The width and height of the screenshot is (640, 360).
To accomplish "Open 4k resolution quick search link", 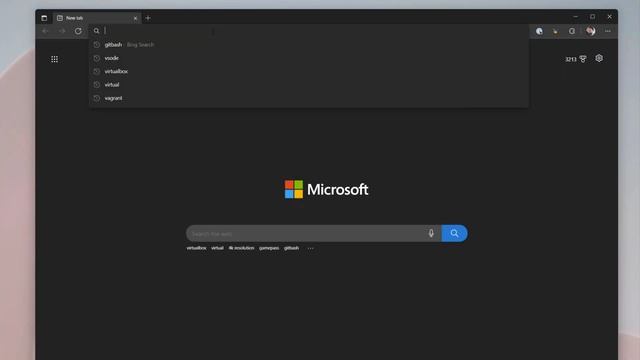I will [x=241, y=248].
